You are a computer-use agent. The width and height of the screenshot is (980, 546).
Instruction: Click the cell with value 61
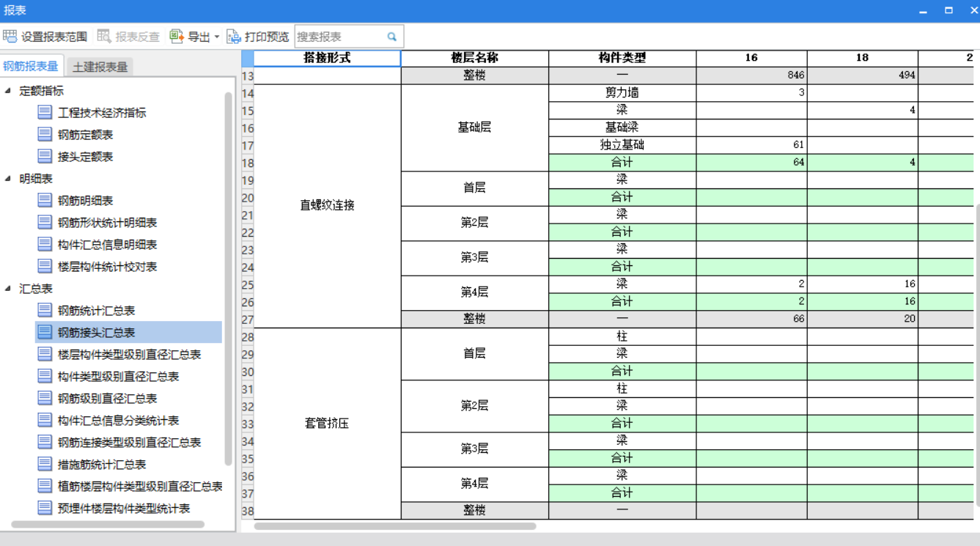click(751, 145)
